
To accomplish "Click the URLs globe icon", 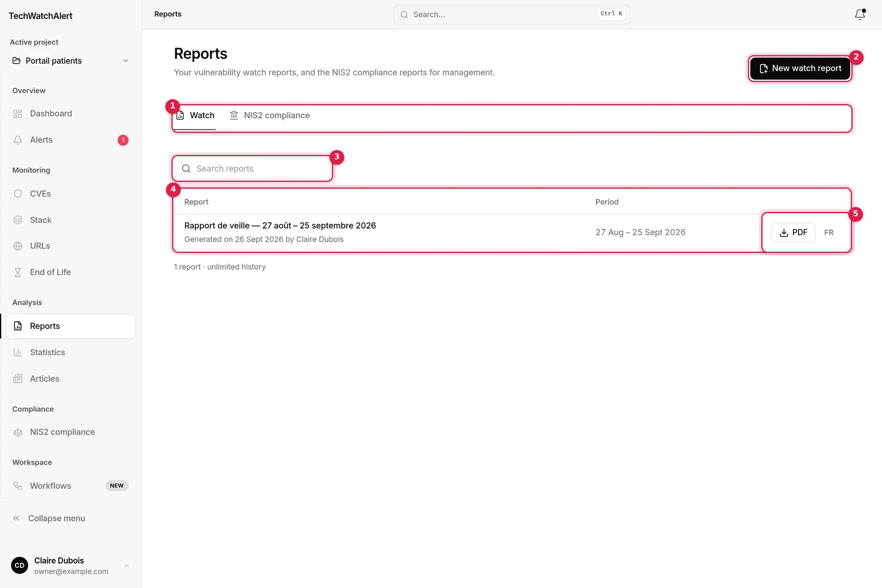I will (18, 246).
